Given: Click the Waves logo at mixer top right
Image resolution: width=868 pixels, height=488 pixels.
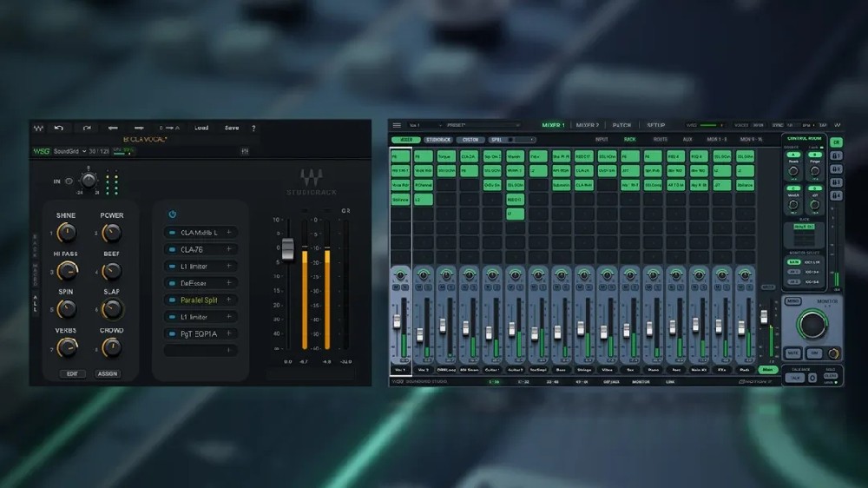Looking at the screenshot, I should point(837,125).
